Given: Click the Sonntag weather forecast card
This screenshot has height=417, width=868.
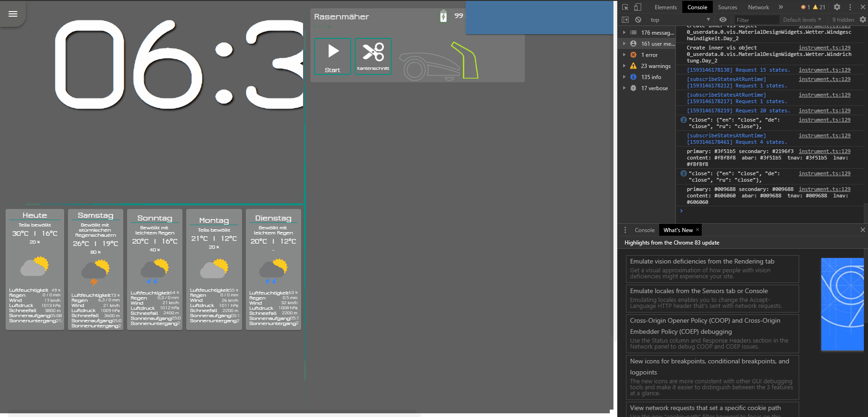Looking at the screenshot, I should coord(154,269).
